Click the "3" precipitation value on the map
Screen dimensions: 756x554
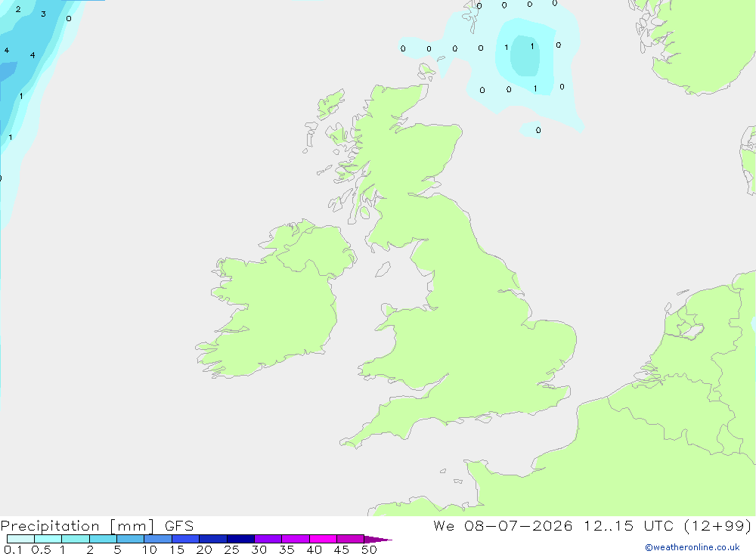(43, 14)
